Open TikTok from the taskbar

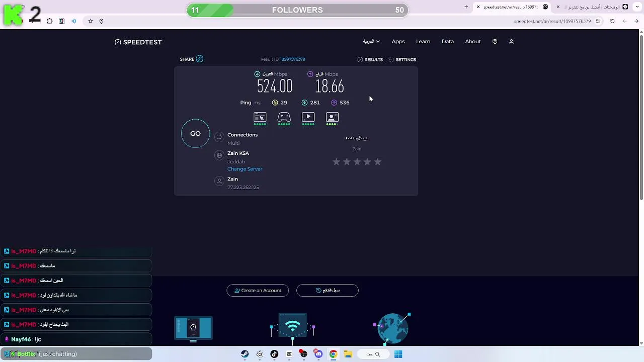pyautogui.click(x=274, y=354)
